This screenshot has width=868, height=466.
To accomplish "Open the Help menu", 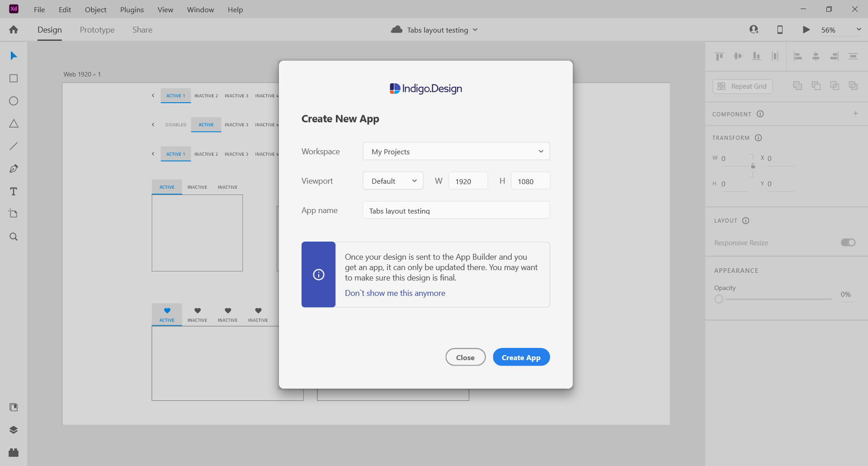I will [x=235, y=10].
